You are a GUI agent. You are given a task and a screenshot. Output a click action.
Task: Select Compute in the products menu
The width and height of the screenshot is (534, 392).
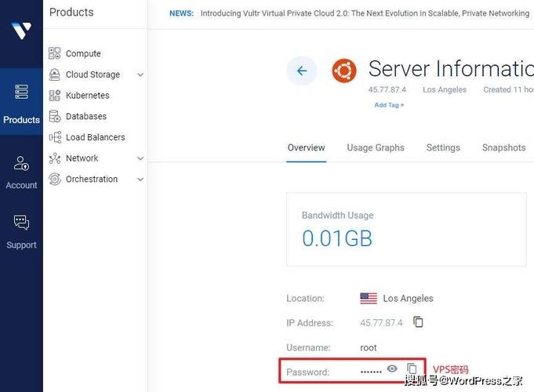pos(83,53)
